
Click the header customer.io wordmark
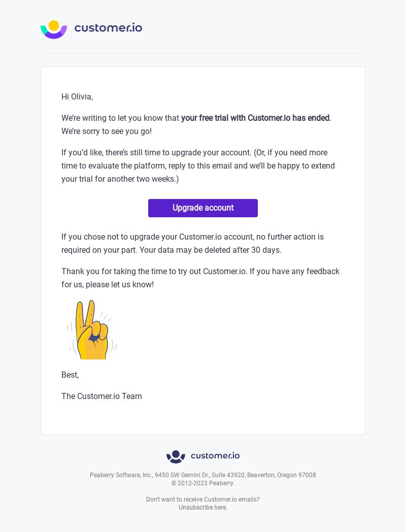tap(108, 28)
